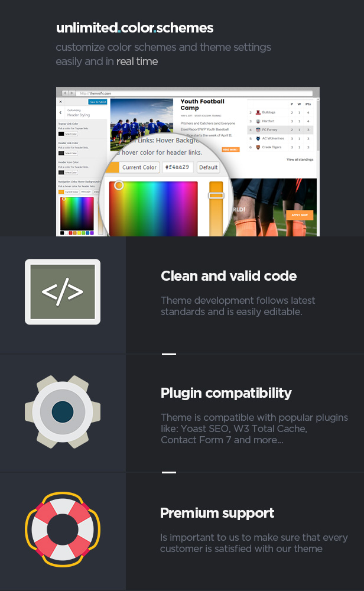Click the magnified Default button
Viewport: 364px width, 591px height.
pos(209,167)
